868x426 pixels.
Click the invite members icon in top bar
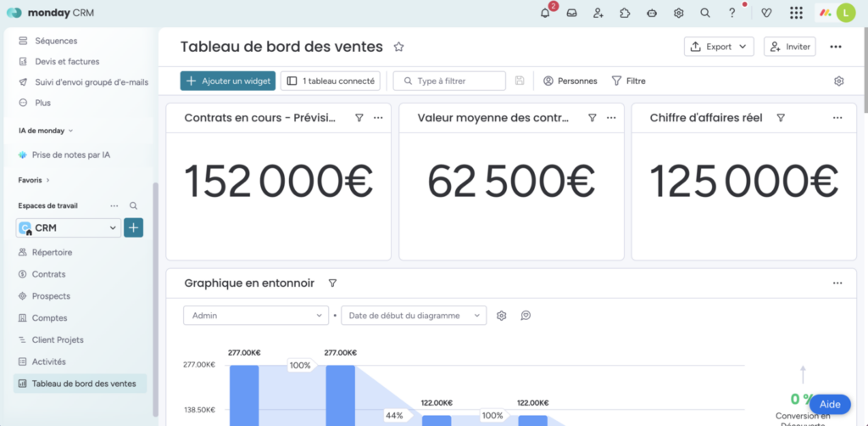(598, 13)
